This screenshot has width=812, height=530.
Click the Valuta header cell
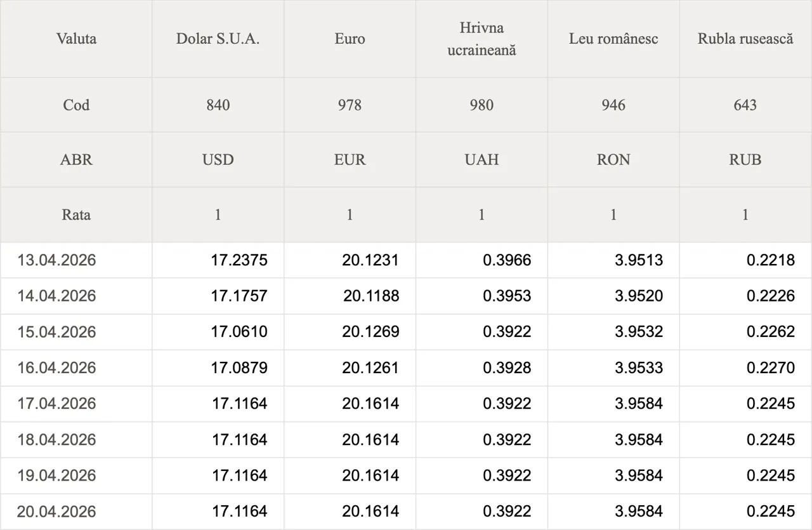(x=76, y=39)
